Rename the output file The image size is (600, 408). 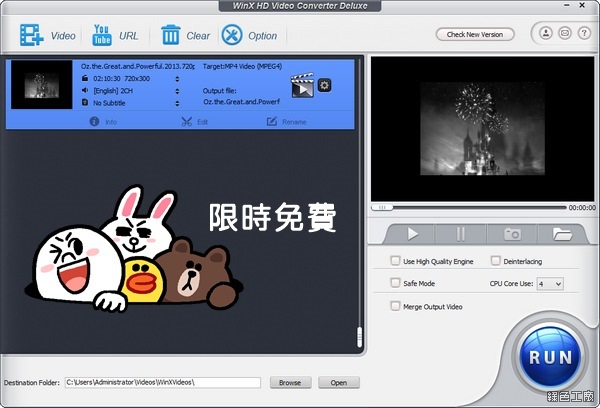click(x=286, y=122)
